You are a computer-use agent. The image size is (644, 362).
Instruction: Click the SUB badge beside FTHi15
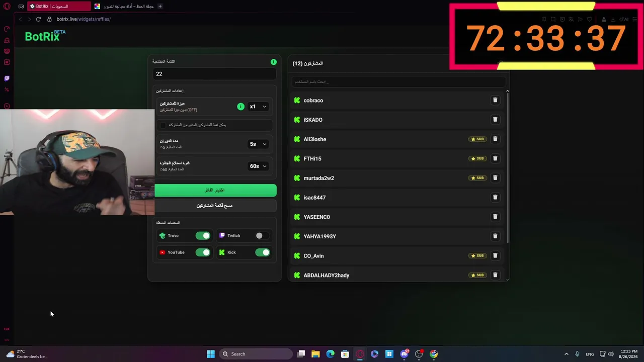477,158
